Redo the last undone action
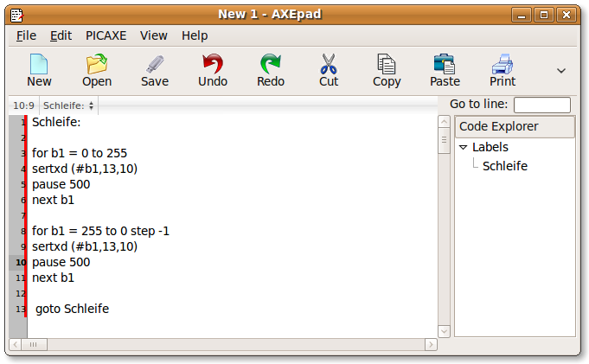Screen dimensions: 589x364 271,70
